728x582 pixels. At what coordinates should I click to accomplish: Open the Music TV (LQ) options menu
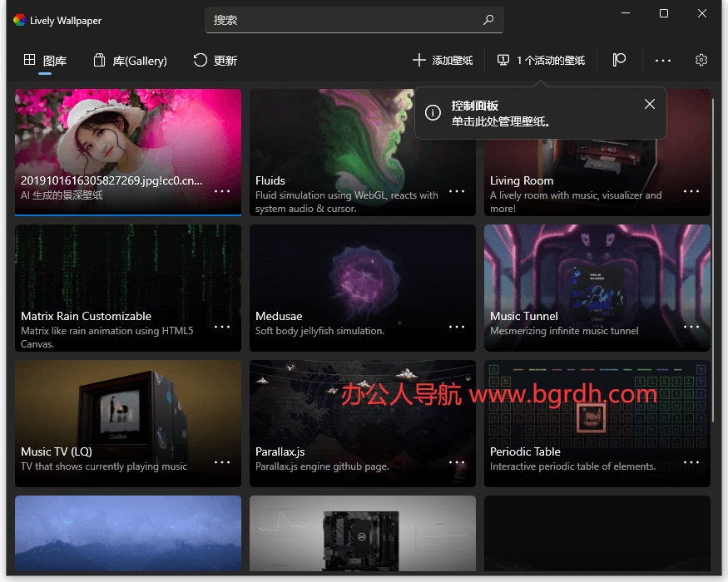coord(222,462)
